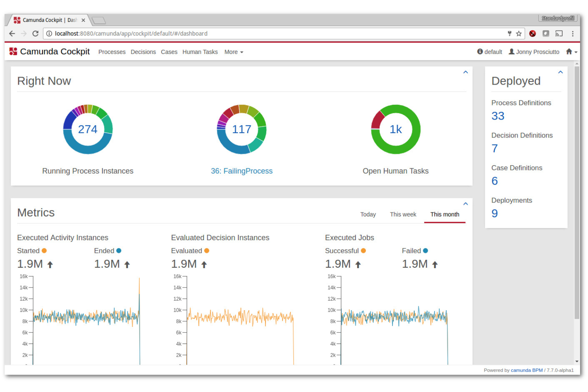Click the 274 running instances donut chart
Image resolution: width=588 pixels, height=392 pixels.
[88, 129]
